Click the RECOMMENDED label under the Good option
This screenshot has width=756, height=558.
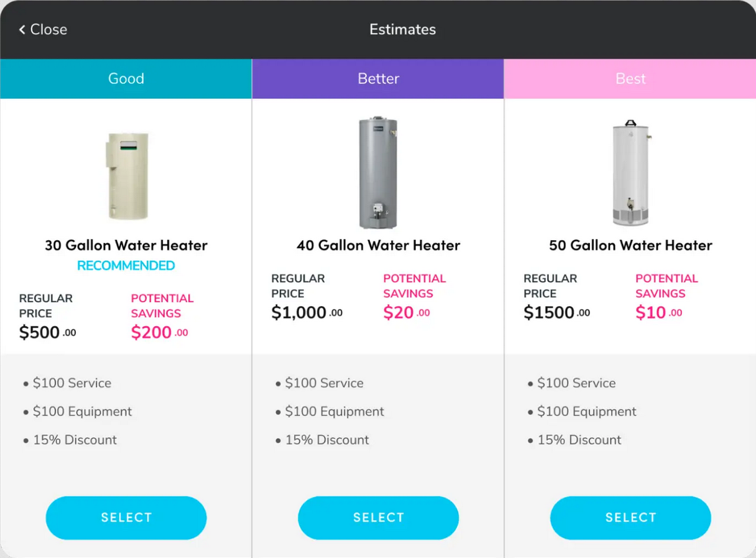coord(126,266)
